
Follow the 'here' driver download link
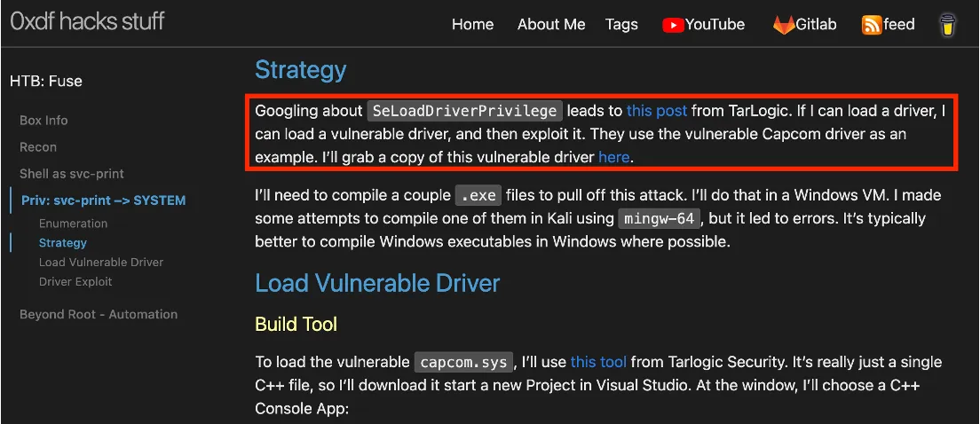pos(613,157)
